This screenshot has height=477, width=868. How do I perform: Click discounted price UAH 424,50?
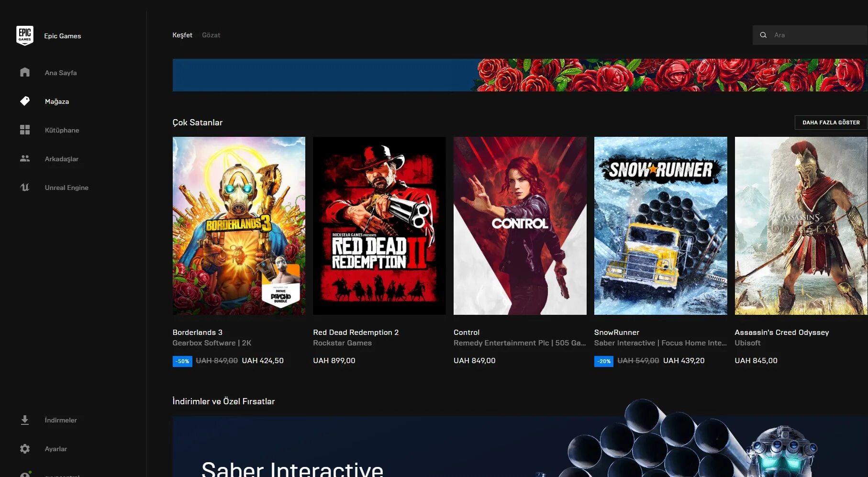[x=263, y=361]
